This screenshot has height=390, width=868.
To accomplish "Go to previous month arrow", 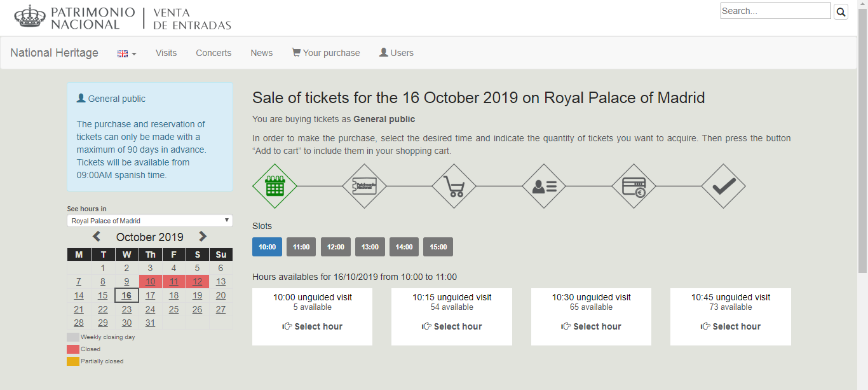I will [97, 237].
